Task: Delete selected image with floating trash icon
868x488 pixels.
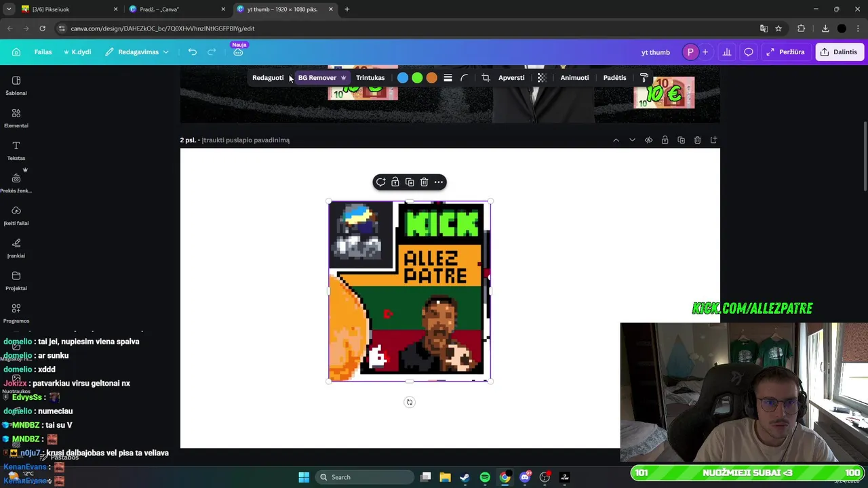Action: [425, 182]
